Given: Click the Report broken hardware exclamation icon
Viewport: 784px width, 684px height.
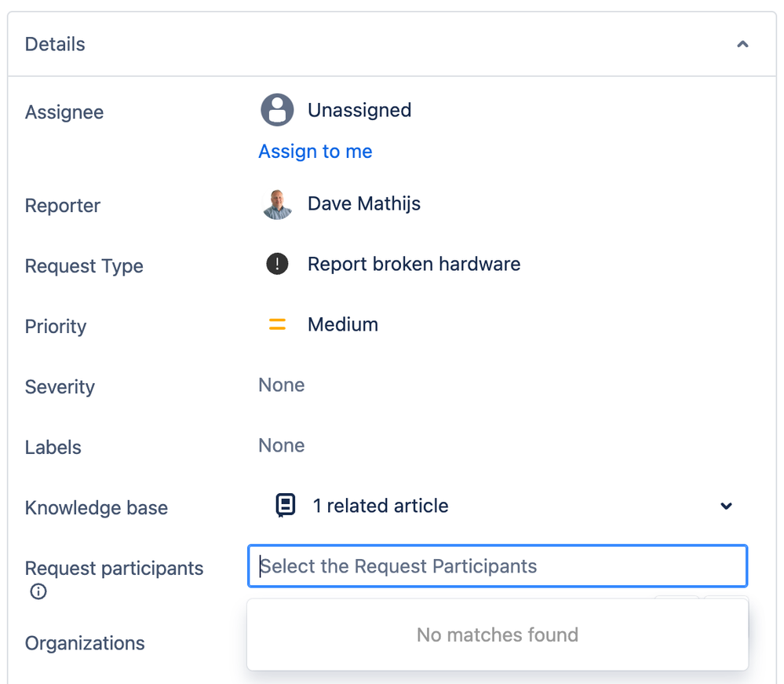Looking at the screenshot, I should pyautogui.click(x=277, y=264).
